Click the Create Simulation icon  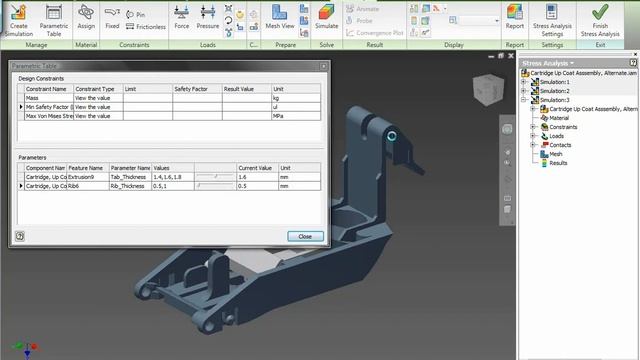click(x=18, y=12)
